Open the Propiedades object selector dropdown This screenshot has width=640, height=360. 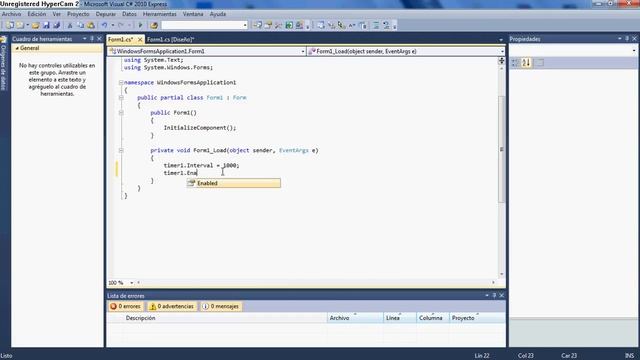point(634,51)
